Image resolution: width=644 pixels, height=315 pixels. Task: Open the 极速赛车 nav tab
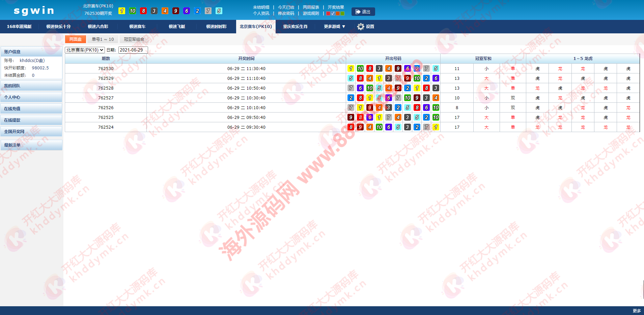[137, 27]
